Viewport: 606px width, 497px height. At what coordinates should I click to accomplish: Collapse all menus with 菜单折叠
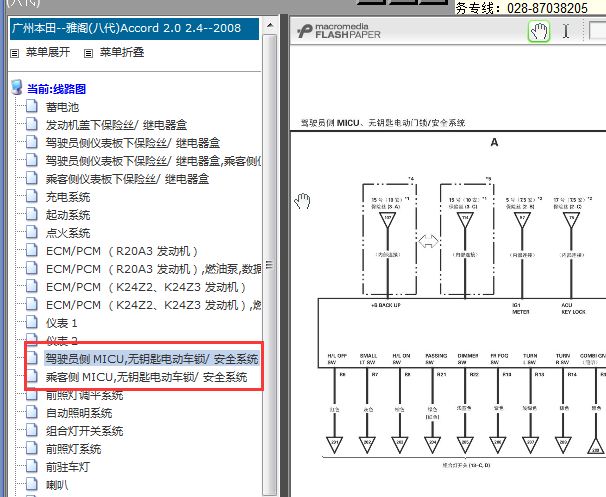[x=122, y=52]
